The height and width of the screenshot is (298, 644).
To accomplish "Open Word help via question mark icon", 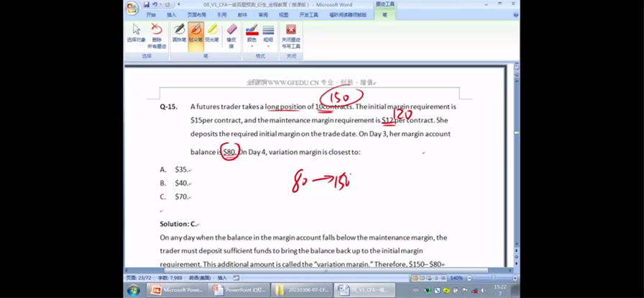I will point(516,15).
